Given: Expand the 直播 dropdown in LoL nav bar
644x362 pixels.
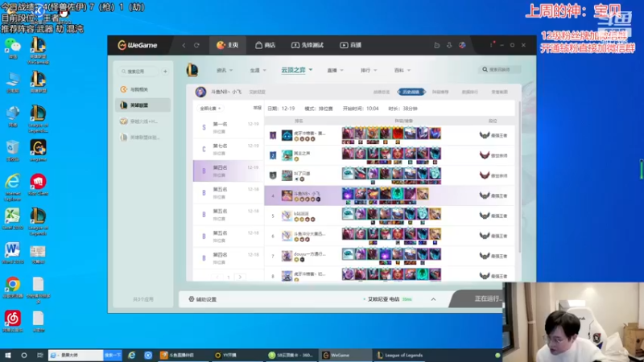Looking at the screenshot, I should tap(335, 70).
